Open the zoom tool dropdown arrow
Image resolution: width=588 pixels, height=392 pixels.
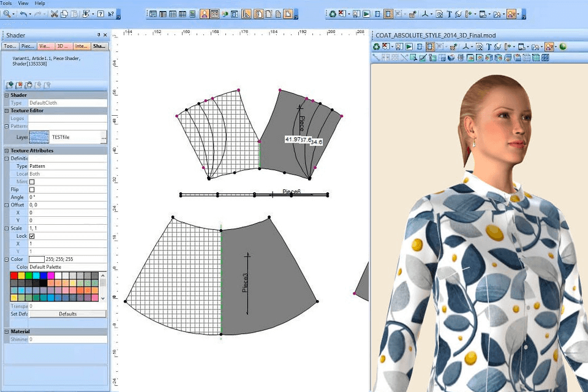click(14, 15)
